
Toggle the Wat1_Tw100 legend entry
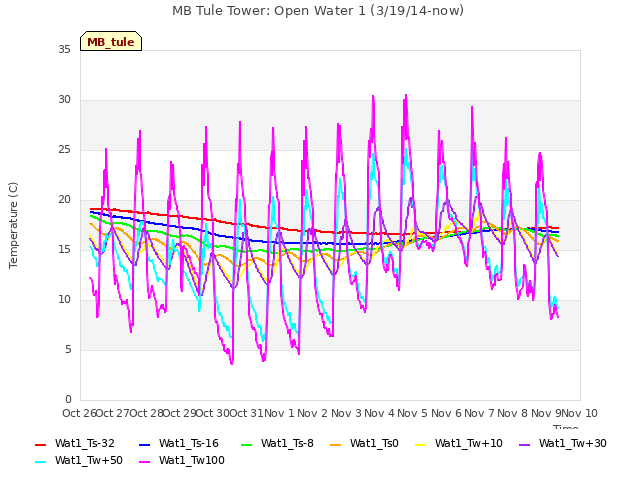[x=182, y=460]
